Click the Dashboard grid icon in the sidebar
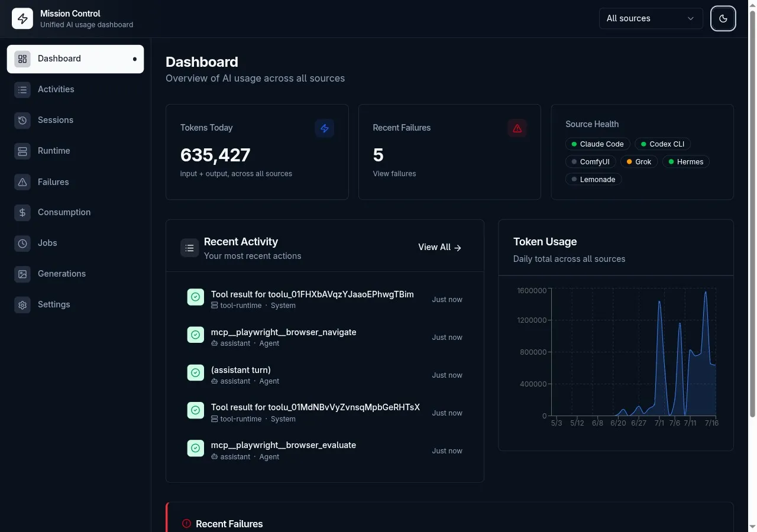 (x=22, y=59)
